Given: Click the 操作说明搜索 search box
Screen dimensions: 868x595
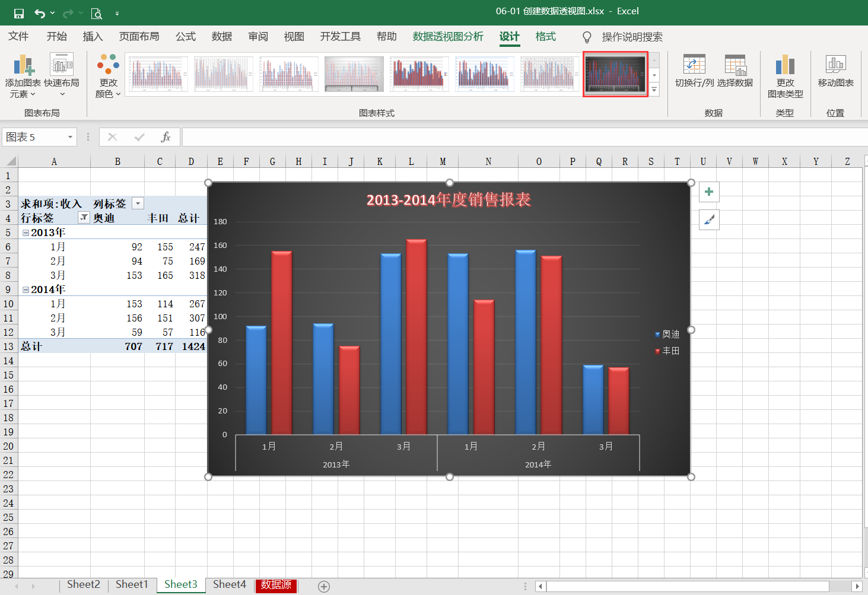Looking at the screenshot, I should 632,37.
